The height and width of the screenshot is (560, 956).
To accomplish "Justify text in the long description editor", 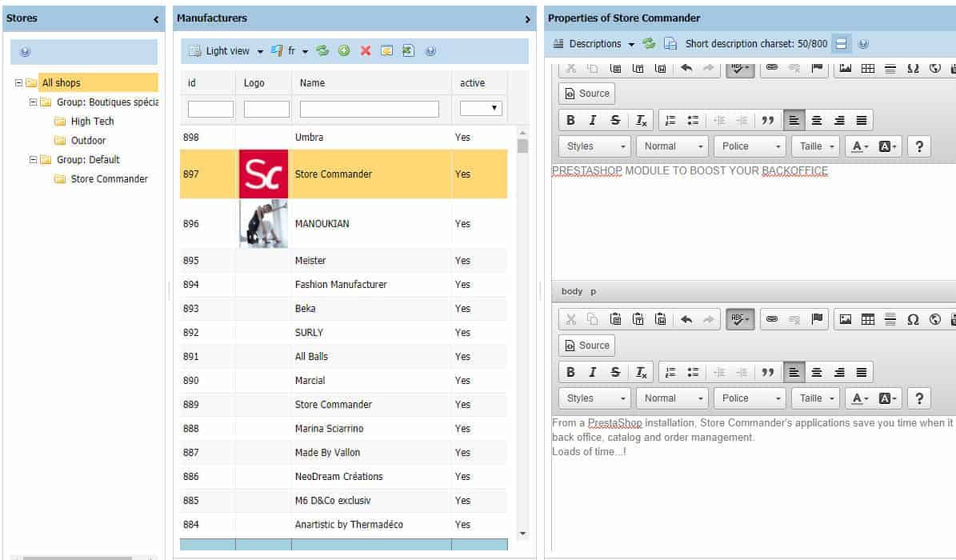I will [x=862, y=372].
